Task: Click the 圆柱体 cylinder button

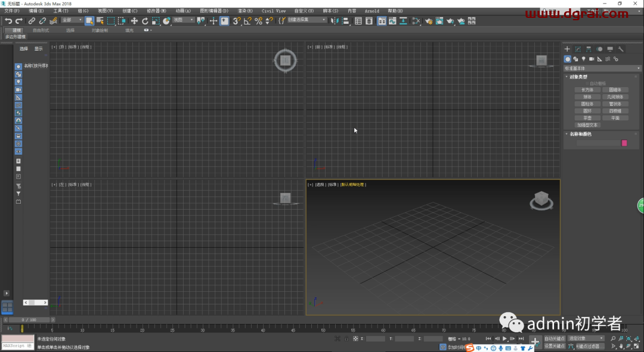Action: [x=587, y=104]
